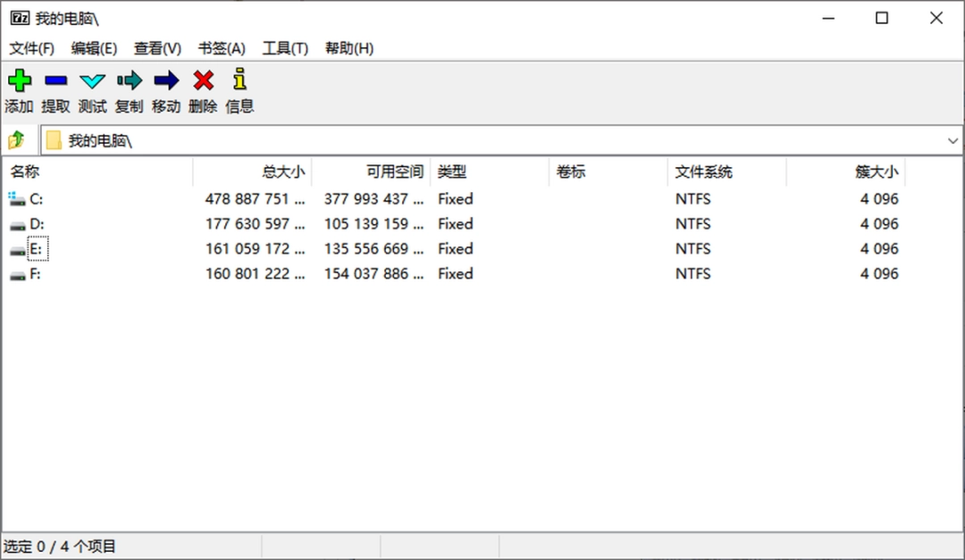Select the Extract (提取) toolbar icon
Viewport: 965px width, 560px height.
[x=55, y=80]
